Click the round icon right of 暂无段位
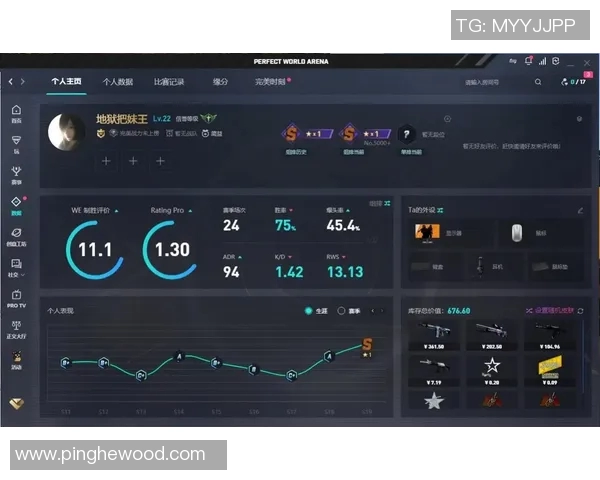The width and height of the screenshot is (600, 480). point(447,119)
